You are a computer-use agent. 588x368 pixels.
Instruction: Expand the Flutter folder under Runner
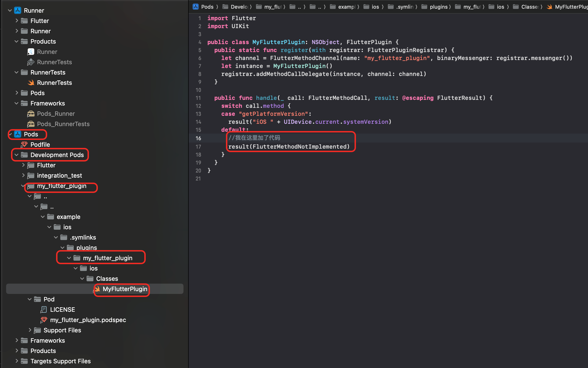click(x=17, y=21)
